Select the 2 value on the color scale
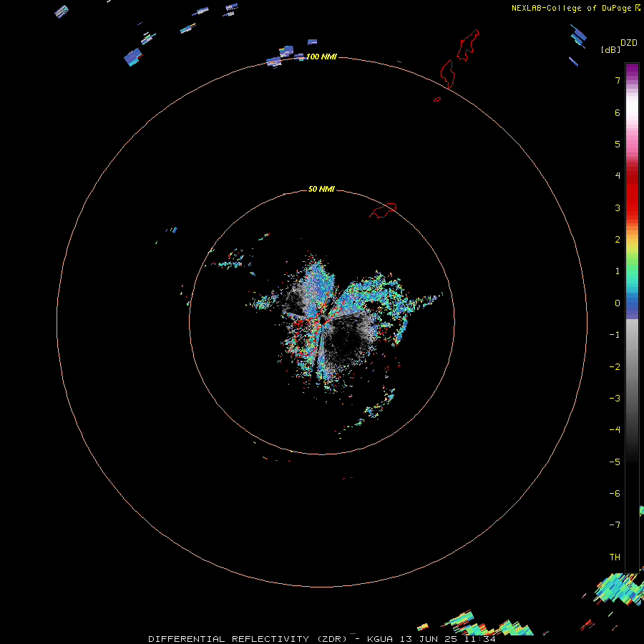The height and width of the screenshot is (644, 644). 618,240
